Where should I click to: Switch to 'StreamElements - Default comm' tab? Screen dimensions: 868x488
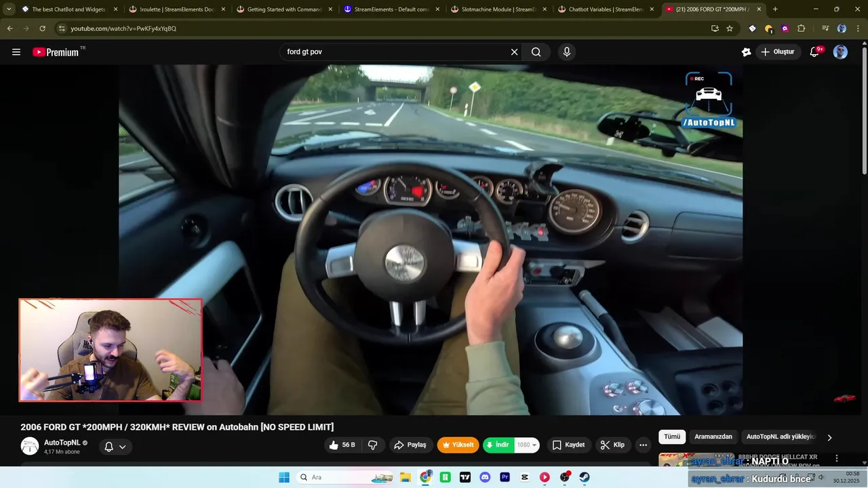391,9
